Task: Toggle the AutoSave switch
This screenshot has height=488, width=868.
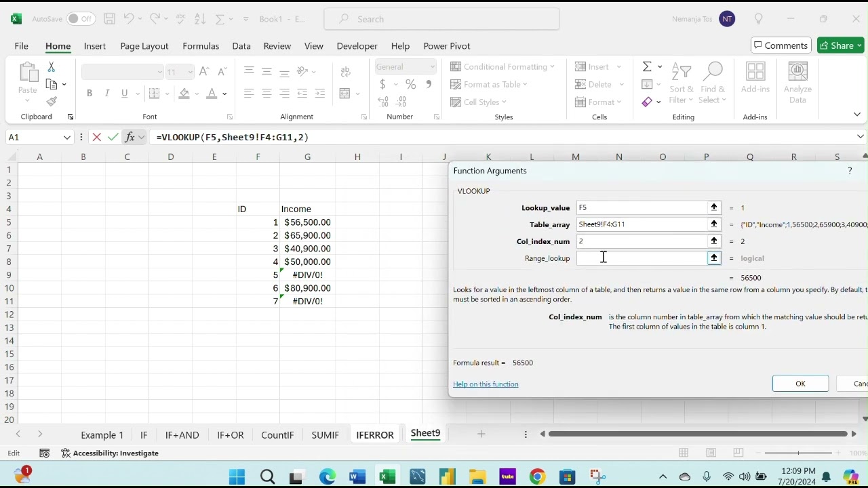Action: pos(81,19)
